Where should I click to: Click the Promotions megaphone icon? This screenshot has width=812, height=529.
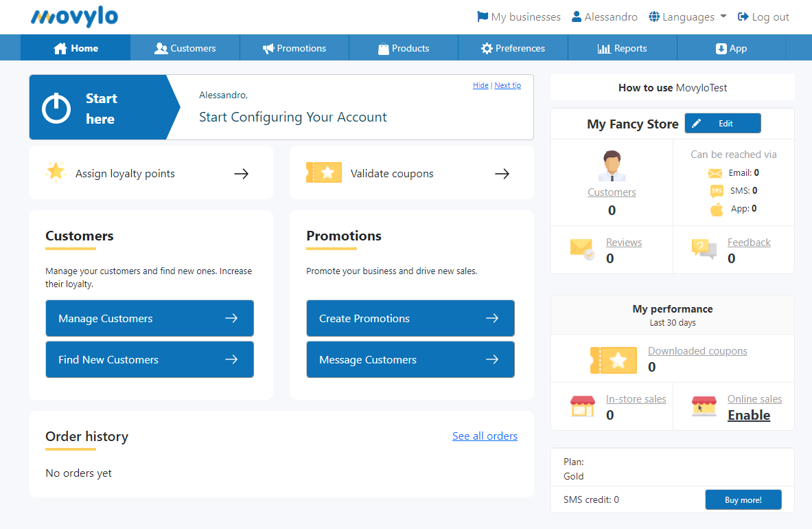click(268, 48)
